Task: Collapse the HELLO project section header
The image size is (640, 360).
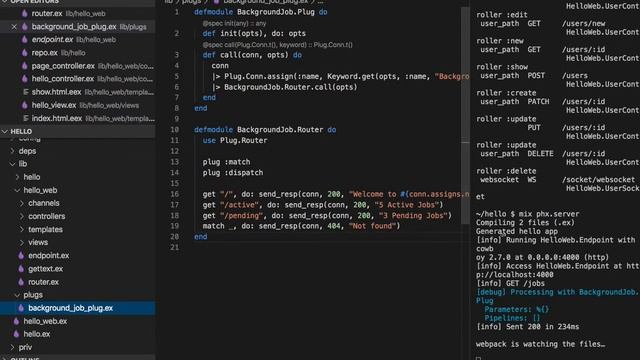Action: (x=78, y=131)
